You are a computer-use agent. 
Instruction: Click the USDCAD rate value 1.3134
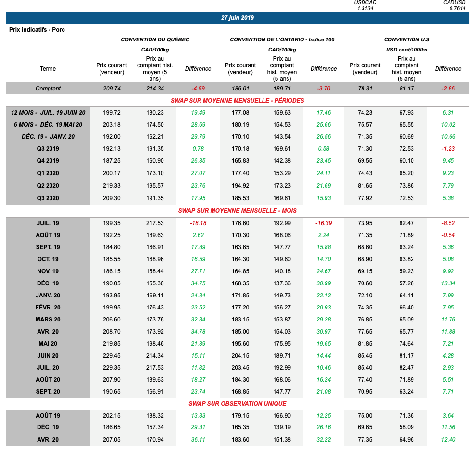(365, 8)
